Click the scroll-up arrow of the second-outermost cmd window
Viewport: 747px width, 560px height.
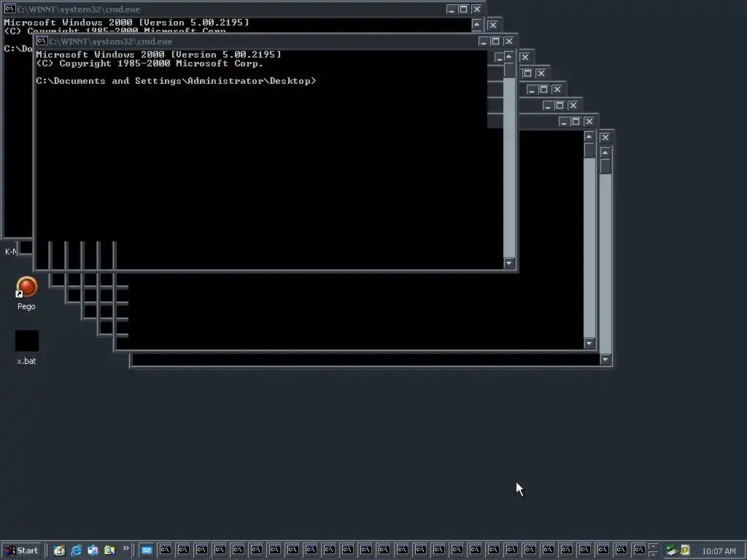[589, 136]
